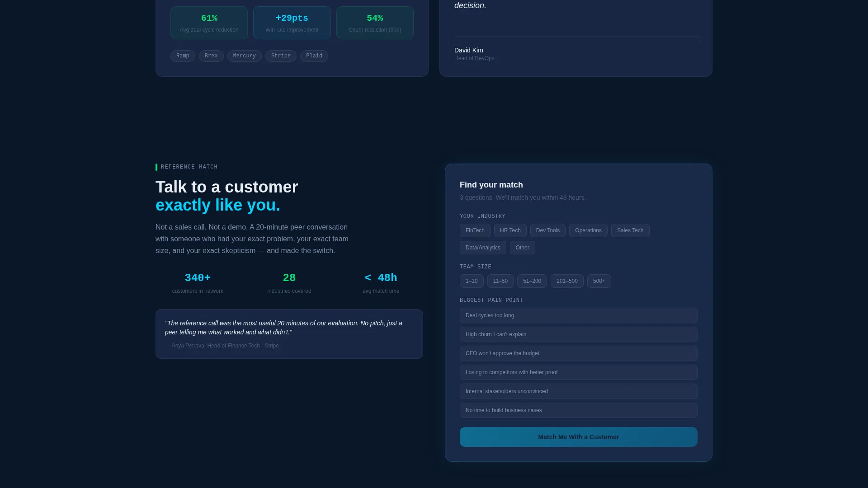Select Internal stakeholders unconvinced option

pos(578,391)
